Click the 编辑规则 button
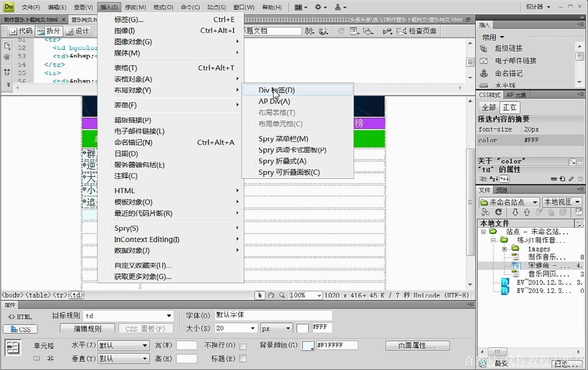This screenshot has height=370, width=588. tap(87, 327)
